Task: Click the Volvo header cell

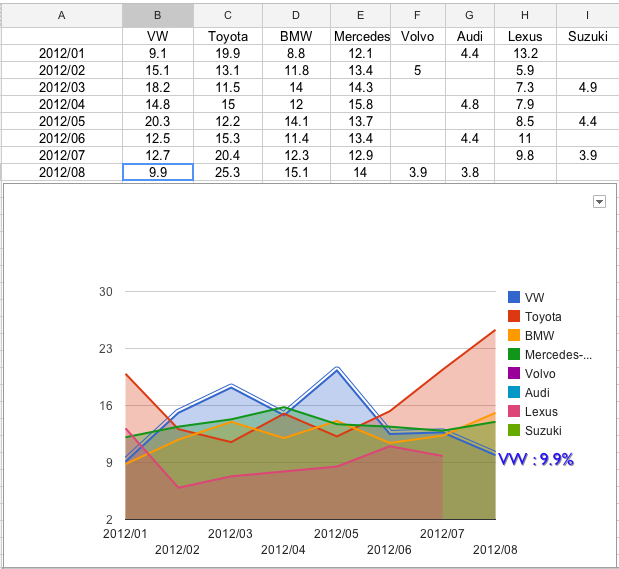Action: coord(418,36)
